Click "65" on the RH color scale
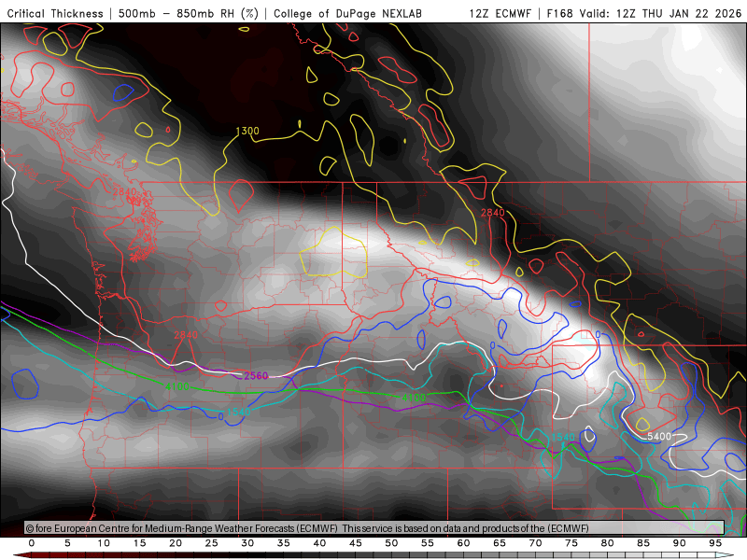 tap(500, 543)
